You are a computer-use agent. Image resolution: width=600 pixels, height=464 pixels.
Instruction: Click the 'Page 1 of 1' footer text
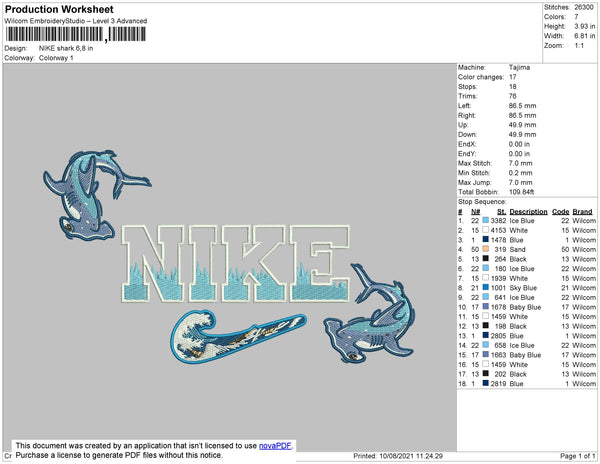577,456
